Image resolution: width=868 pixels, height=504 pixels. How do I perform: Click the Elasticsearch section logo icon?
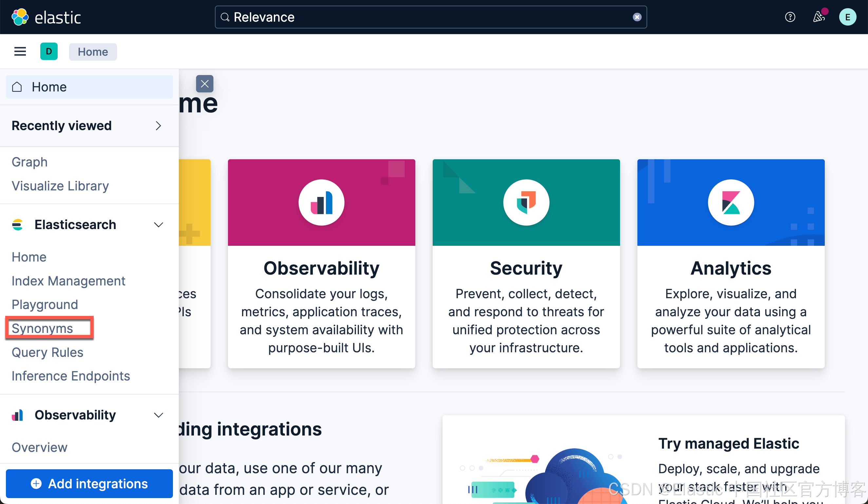point(18,224)
